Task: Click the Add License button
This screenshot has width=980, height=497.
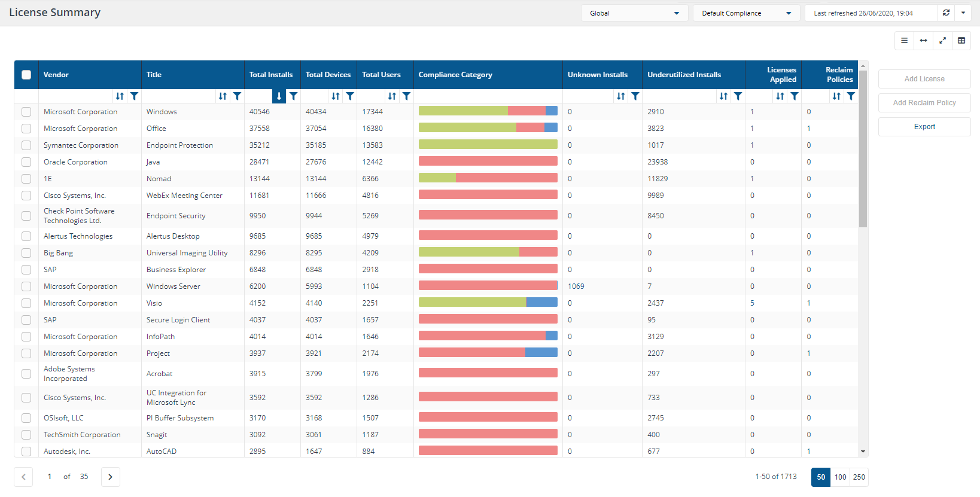Action: pos(924,79)
